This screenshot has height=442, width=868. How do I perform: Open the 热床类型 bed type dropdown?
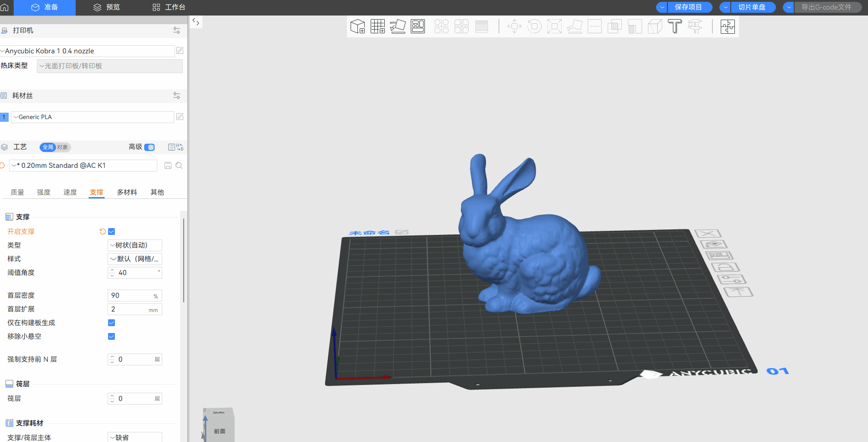(110, 66)
